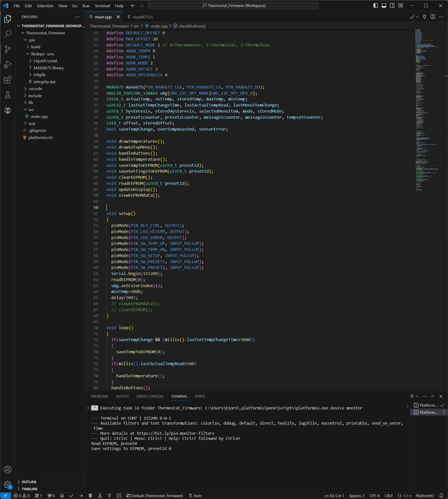
Task: Switch to the PROBLEMS panel tab
Action: click(99, 396)
